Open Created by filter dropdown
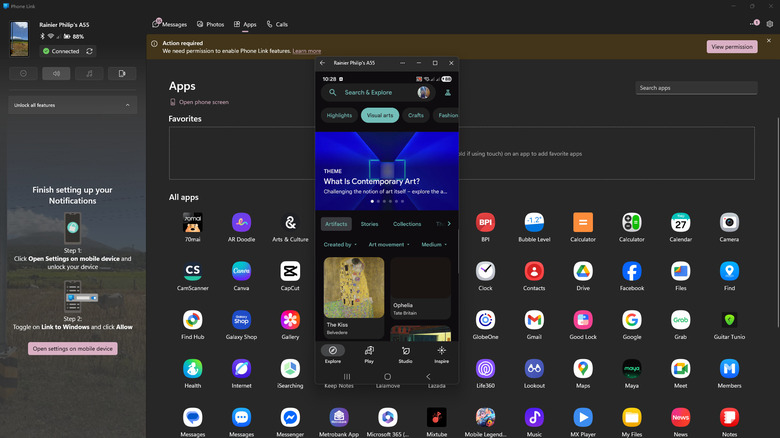780x438 pixels. pyautogui.click(x=340, y=244)
